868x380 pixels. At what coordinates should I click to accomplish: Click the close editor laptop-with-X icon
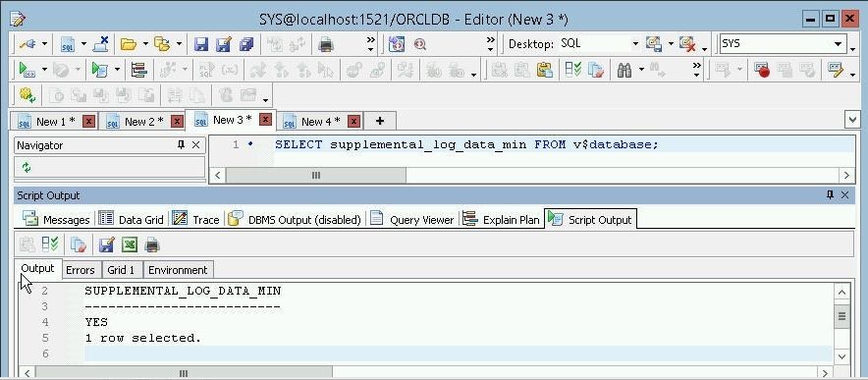(x=101, y=44)
